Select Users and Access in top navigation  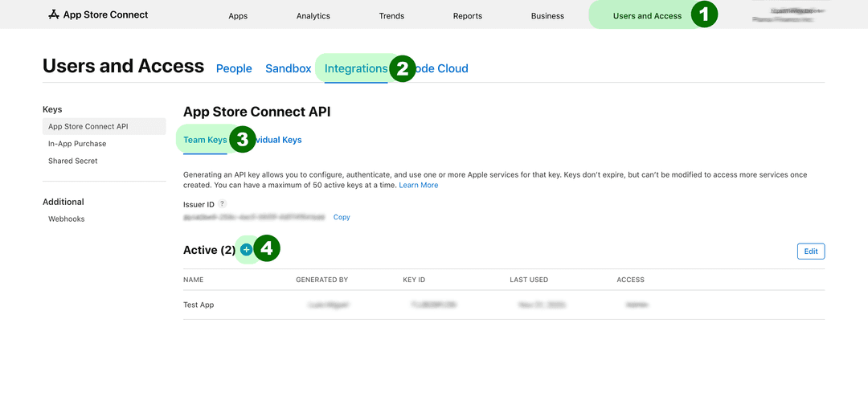pyautogui.click(x=647, y=16)
